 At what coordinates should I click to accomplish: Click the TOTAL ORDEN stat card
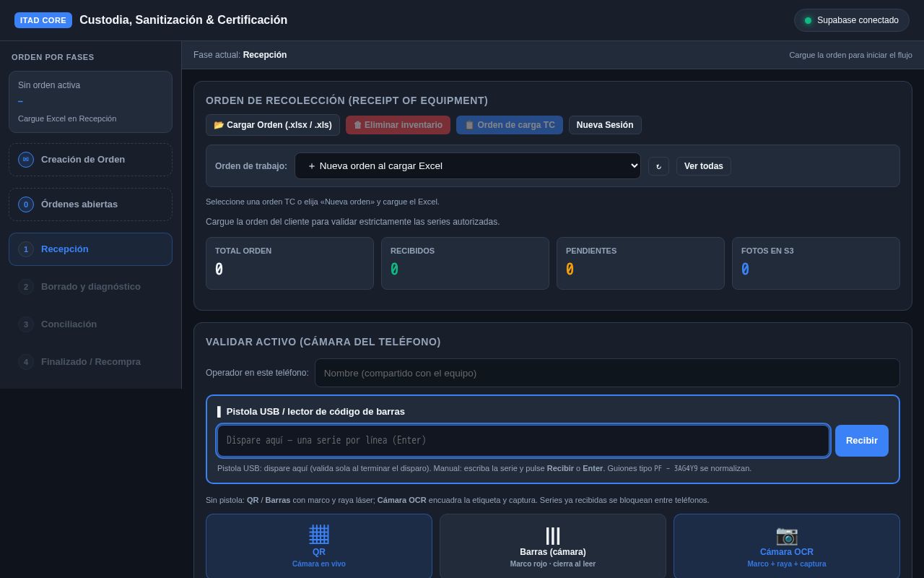coord(289,264)
